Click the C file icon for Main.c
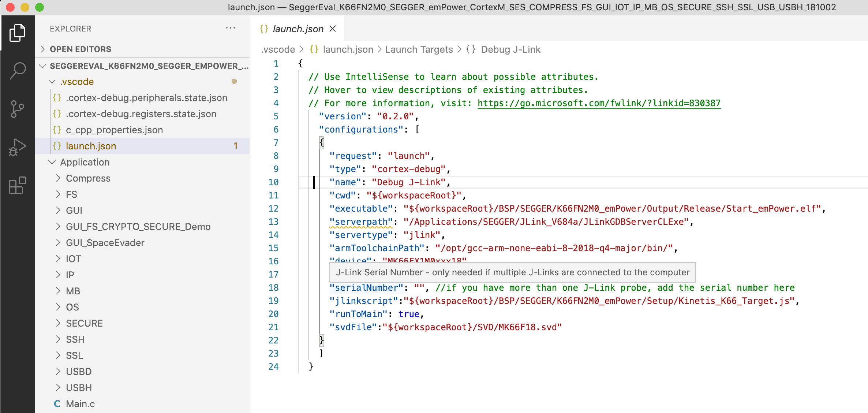 click(57, 404)
